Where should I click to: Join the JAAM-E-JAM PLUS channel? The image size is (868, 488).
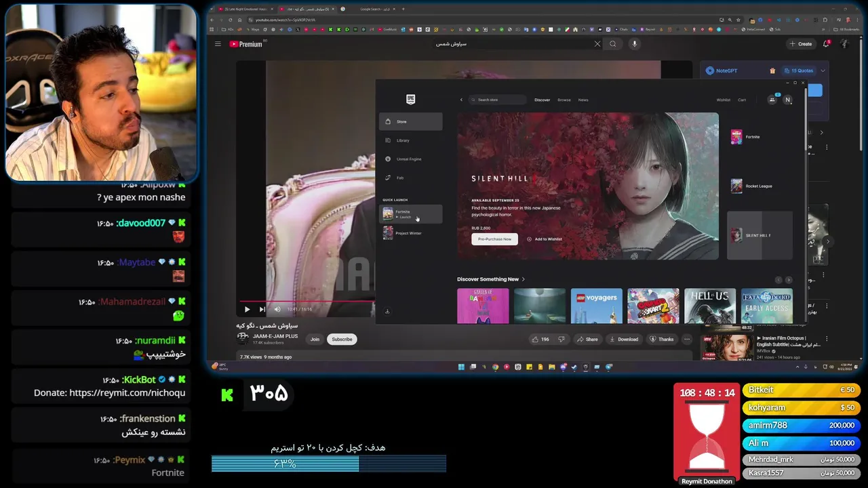pos(315,339)
